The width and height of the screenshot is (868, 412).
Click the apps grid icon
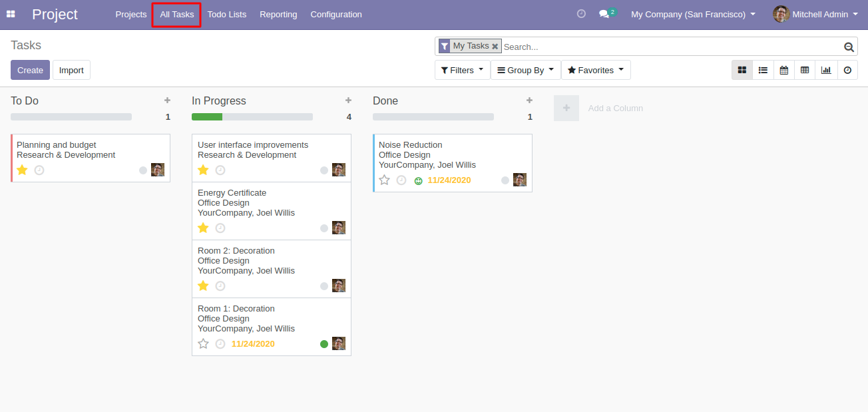click(x=11, y=13)
